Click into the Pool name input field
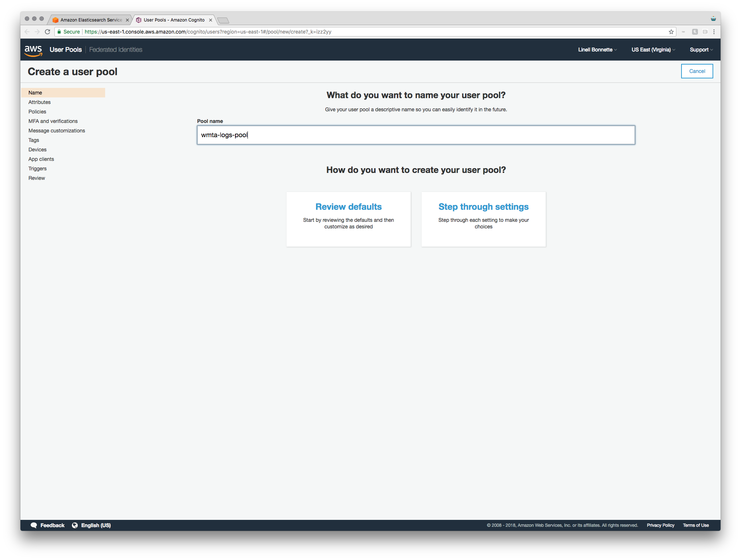Image resolution: width=741 pixels, height=560 pixels. pos(416,135)
